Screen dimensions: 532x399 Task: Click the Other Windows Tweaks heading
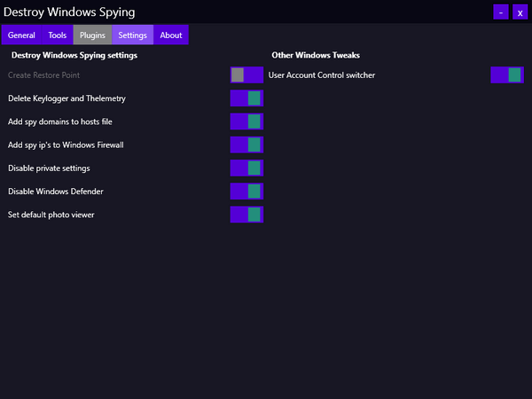click(316, 55)
